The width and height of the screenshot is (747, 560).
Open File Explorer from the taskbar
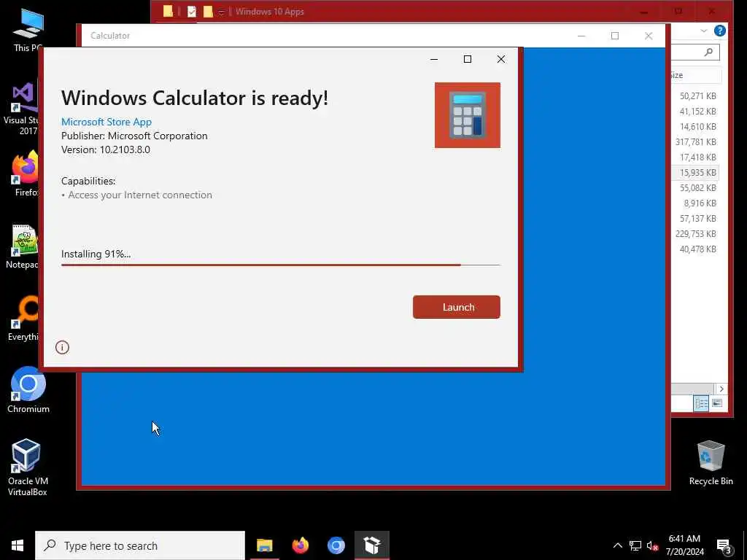click(264, 545)
